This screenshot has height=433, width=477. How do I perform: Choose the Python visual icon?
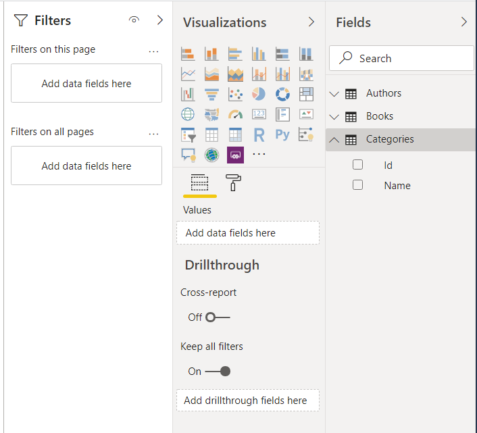pos(282,135)
